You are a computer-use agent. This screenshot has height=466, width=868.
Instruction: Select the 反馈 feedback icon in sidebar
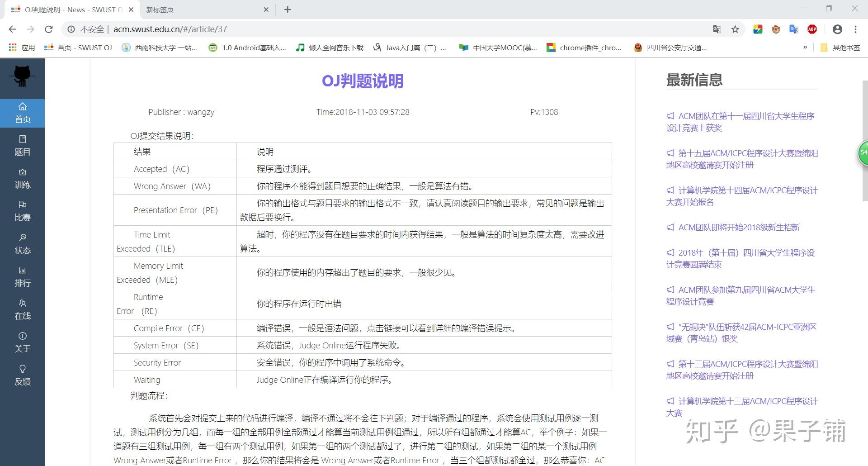pyautogui.click(x=23, y=375)
